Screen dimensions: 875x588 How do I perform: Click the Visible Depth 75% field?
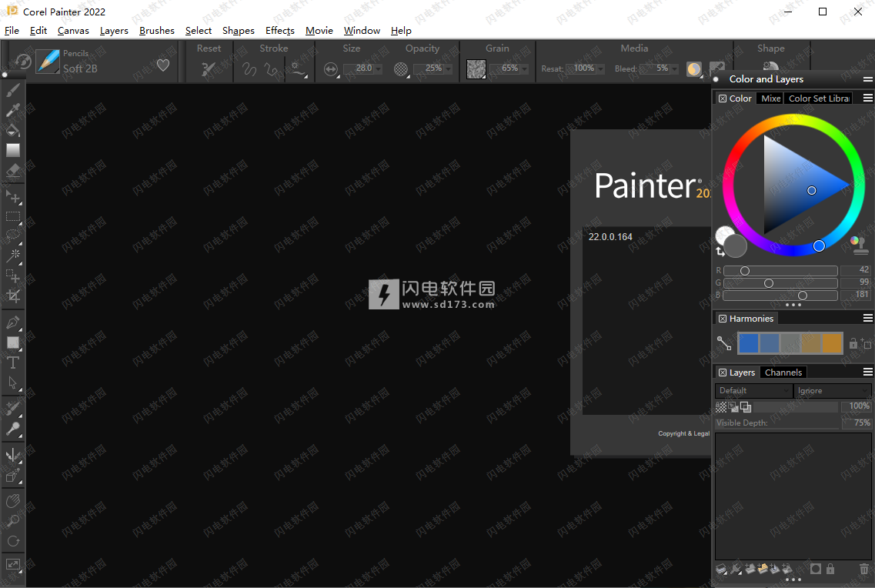(x=857, y=423)
